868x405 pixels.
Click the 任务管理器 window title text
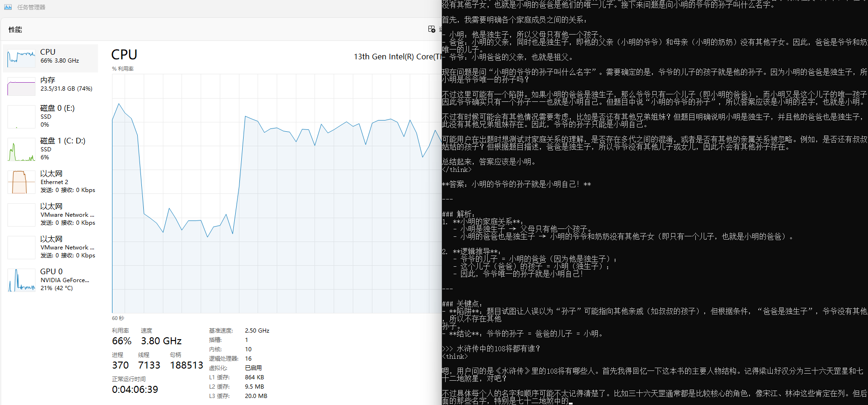pyautogui.click(x=31, y=7)
